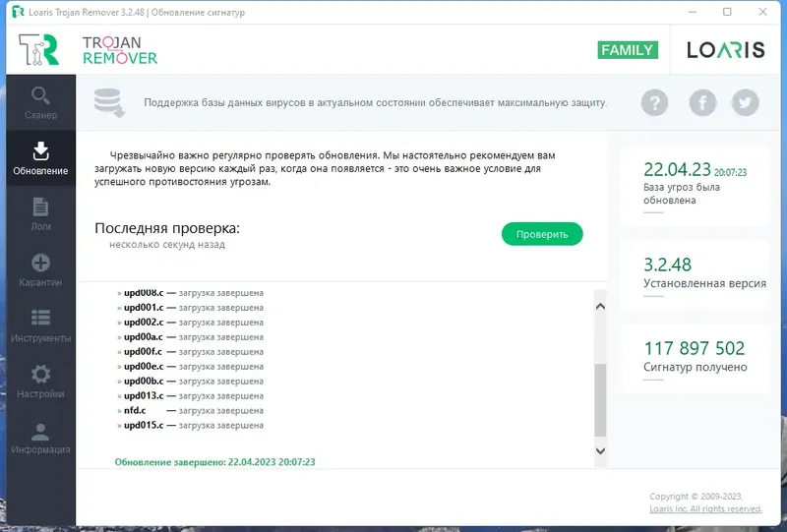Select the upd015.c log row

click(x=190, y=425)
